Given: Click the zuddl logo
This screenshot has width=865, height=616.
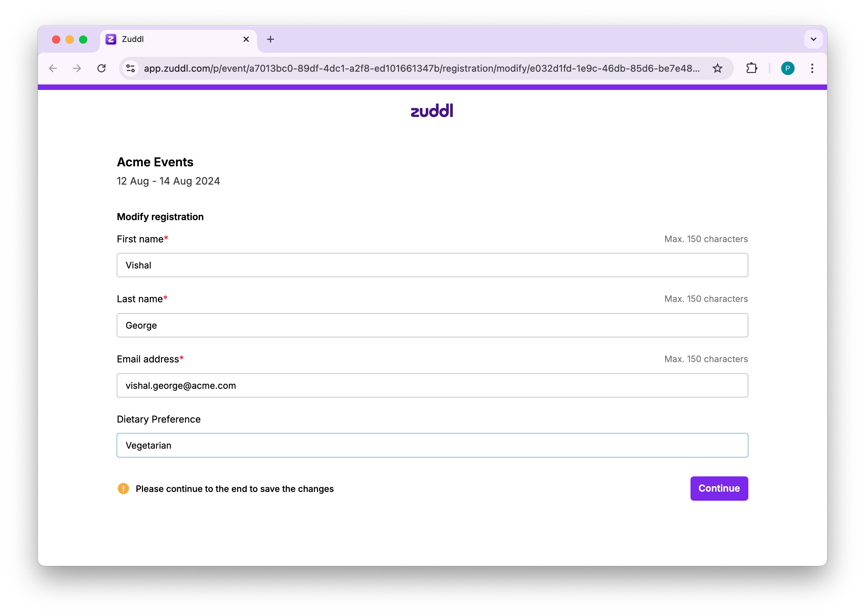Looking at the screenshot, I should click(432, 111).
